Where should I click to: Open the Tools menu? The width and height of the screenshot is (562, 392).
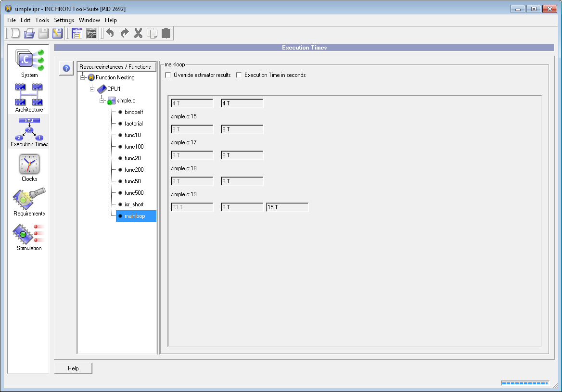point(42,20)
